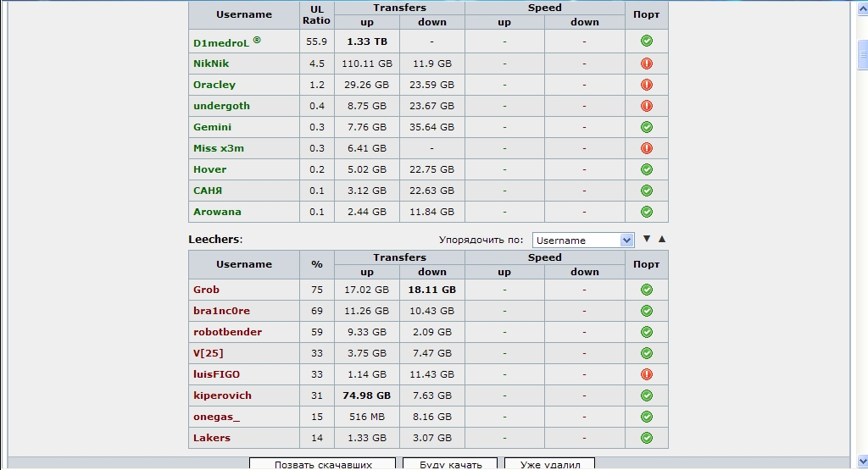Click the Позвать скачавших button
868x470 pixels.
[x=323, y=463]
